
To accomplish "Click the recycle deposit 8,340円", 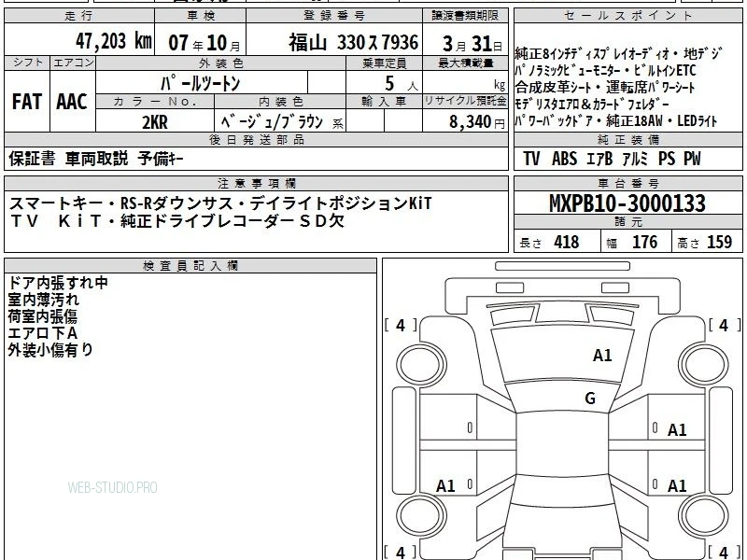I will point(477,122).
